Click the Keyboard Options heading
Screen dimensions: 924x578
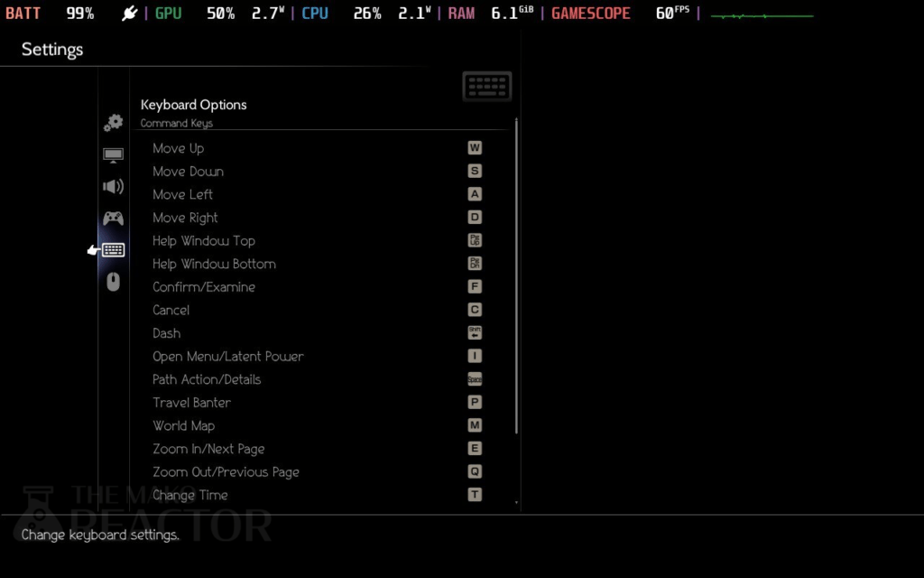[x=193, y=105]
